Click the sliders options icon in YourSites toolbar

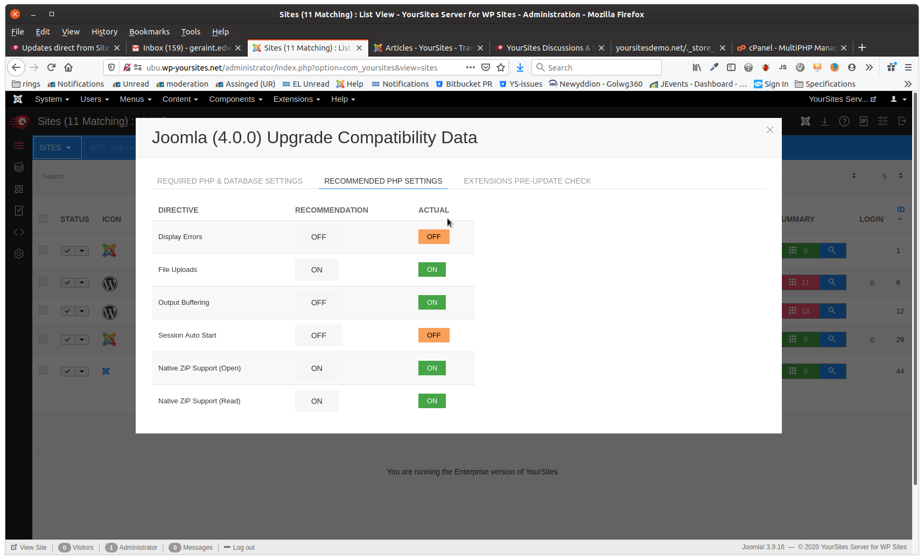883,121
